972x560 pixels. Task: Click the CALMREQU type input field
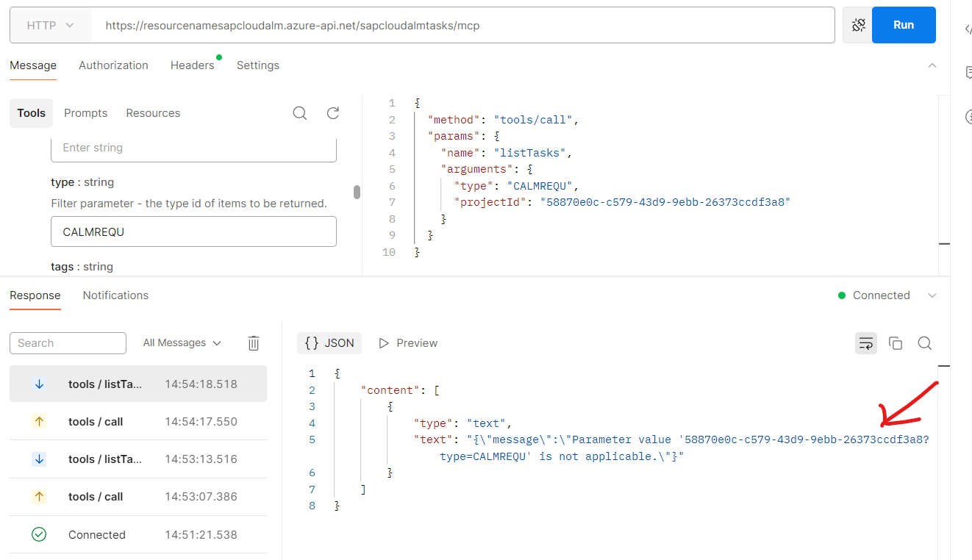point(193,232)
